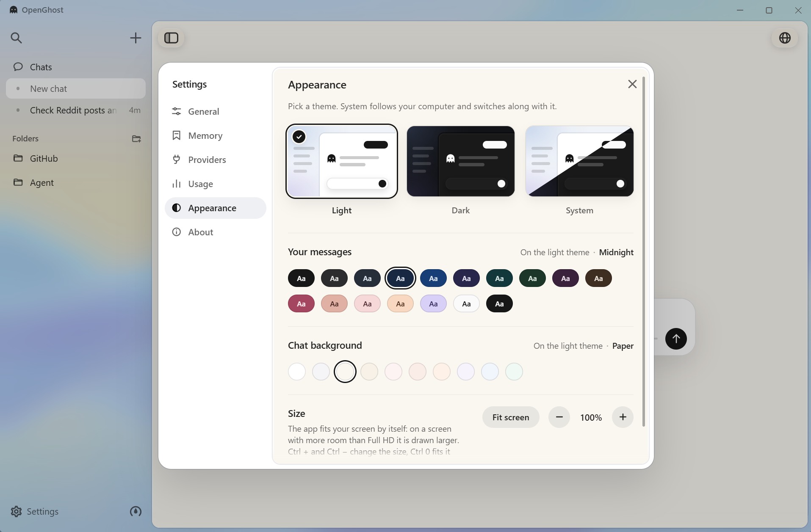Toggle the sidebar panel icon
The width and height of the screenshot is (811, 532).
coord(171,38)
